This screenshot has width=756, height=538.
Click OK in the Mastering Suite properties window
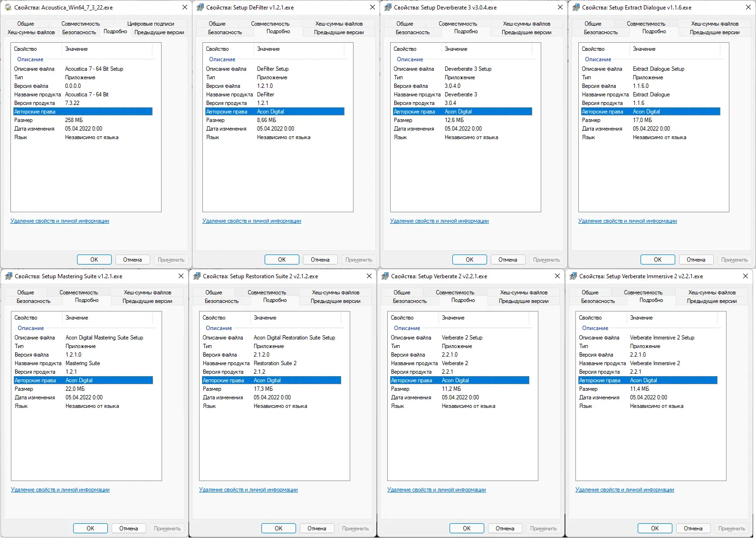pyautogui.click(x=90, y=529)
